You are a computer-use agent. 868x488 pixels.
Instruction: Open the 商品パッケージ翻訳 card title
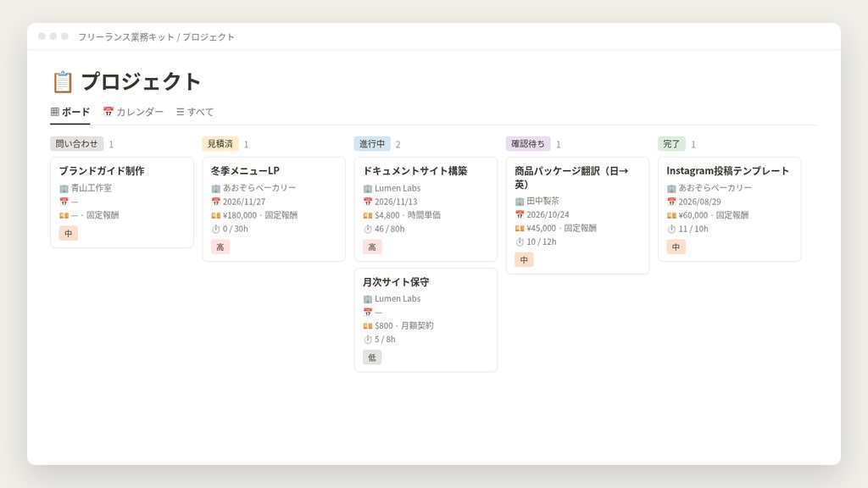click(x=571, y=177)
